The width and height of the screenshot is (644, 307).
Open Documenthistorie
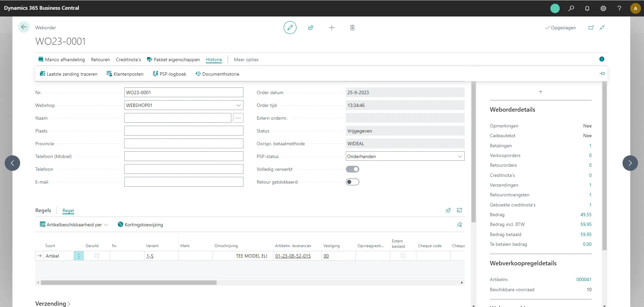click(217, 74)
